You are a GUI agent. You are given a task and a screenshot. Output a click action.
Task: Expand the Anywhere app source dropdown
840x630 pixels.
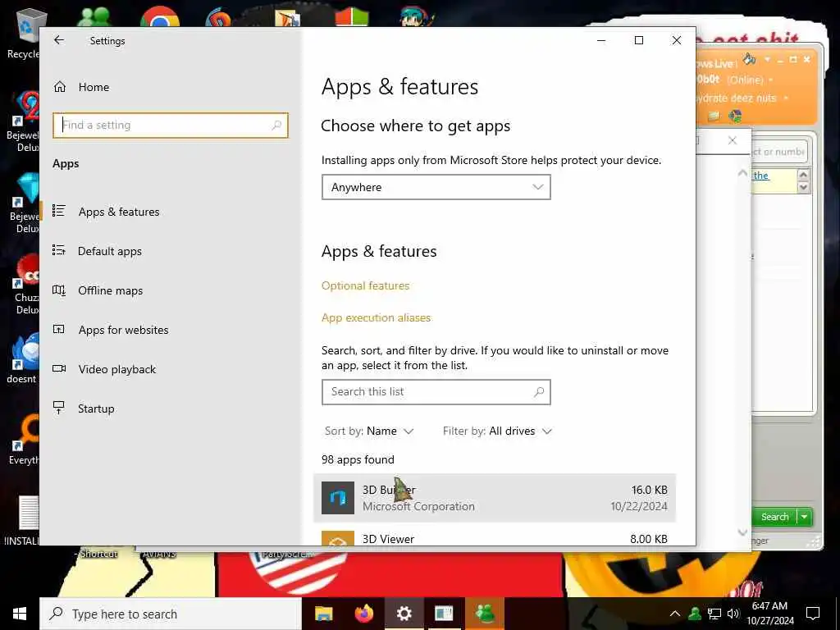coord(436,187)
